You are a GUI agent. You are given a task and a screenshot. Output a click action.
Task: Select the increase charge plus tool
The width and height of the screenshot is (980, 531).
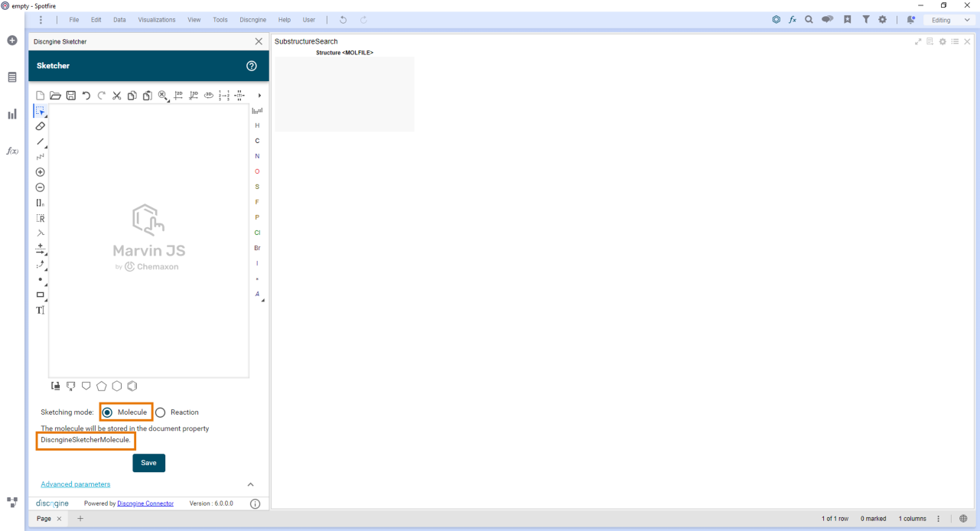[x=41, y=172]
